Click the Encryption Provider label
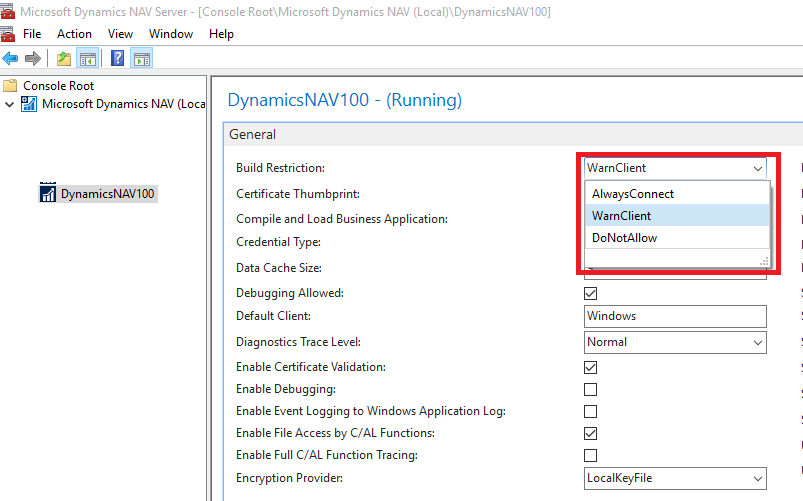The width and height of the screenshot is (803, 501). pyautogui.click(x=289, y=478)
